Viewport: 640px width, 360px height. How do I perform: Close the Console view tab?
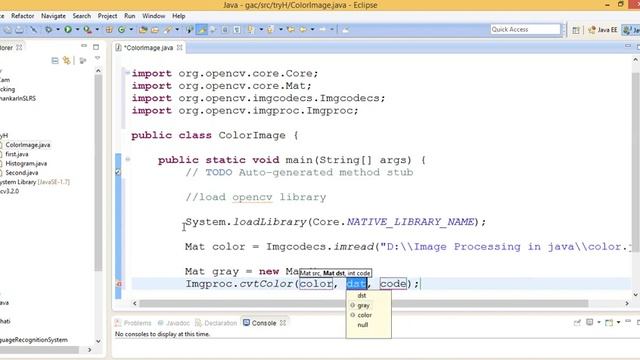tap(283, 323)
